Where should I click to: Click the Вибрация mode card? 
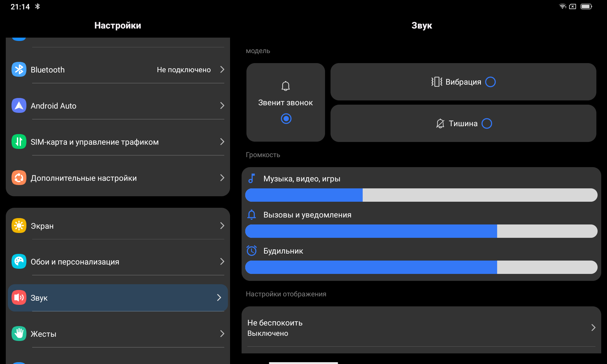[463, 82]
